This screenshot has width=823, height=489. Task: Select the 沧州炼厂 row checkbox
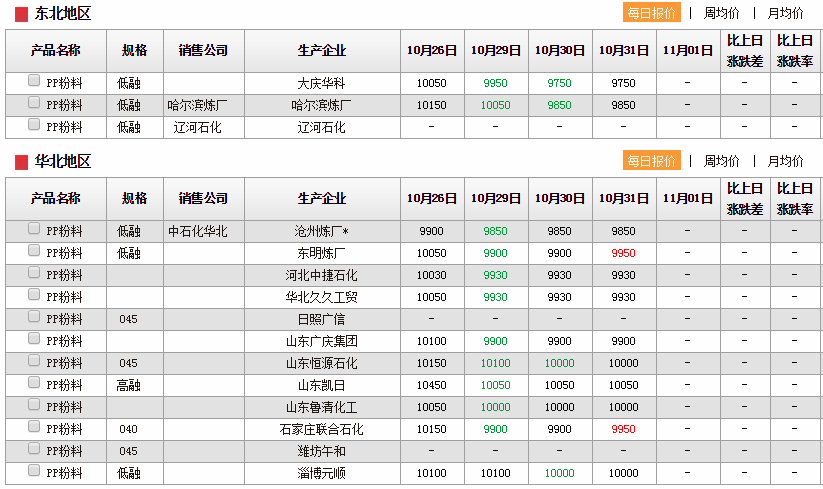34,228
